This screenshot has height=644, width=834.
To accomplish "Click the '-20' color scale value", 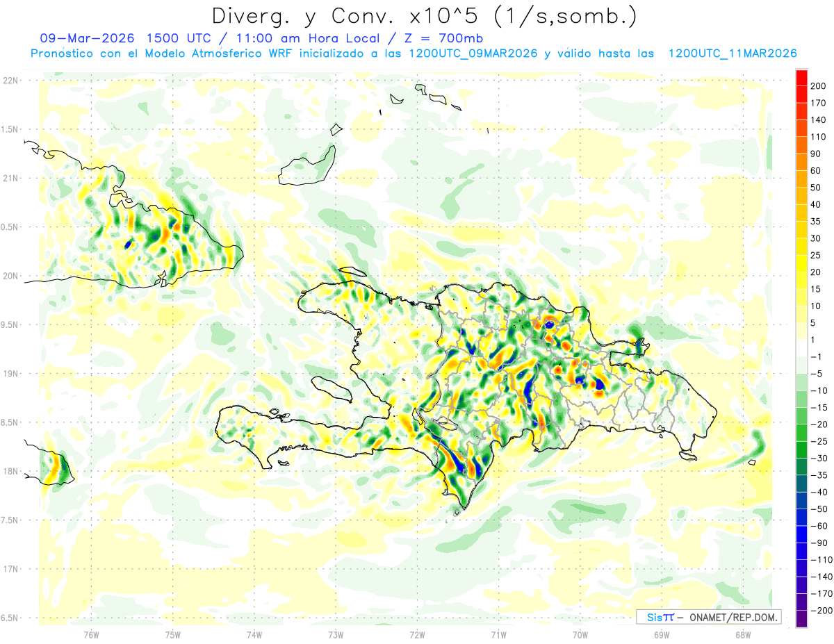I will tap(819, 424).
